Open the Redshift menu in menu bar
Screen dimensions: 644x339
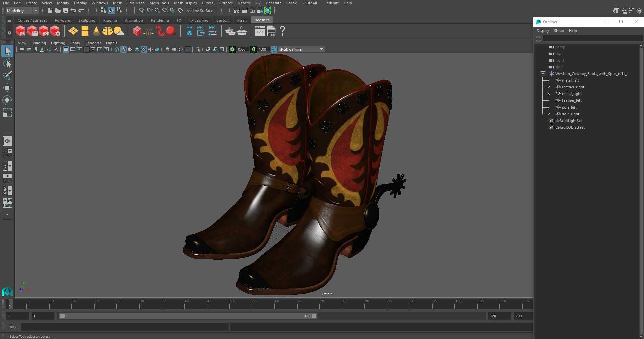point(331,3)
